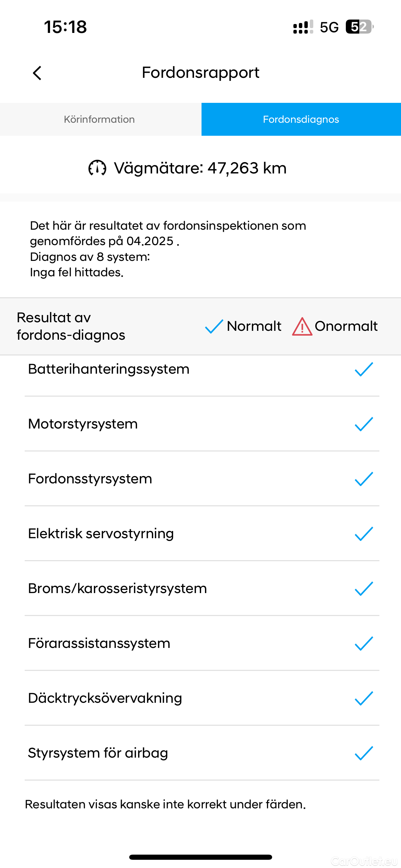Tap the Elektrisk servostyrning checkmark
401x868 pixels.
click(364, 534)
